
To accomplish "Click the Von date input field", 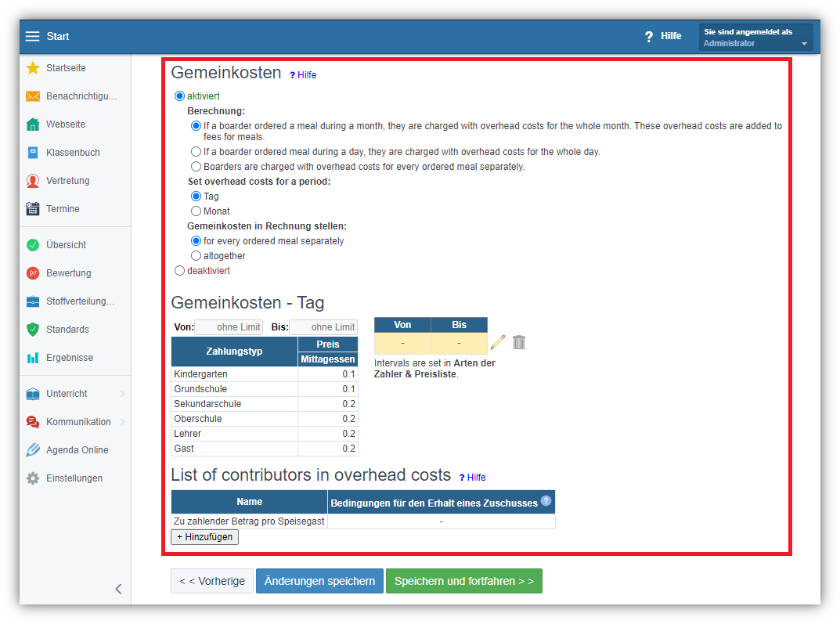I will coord(229,327).
